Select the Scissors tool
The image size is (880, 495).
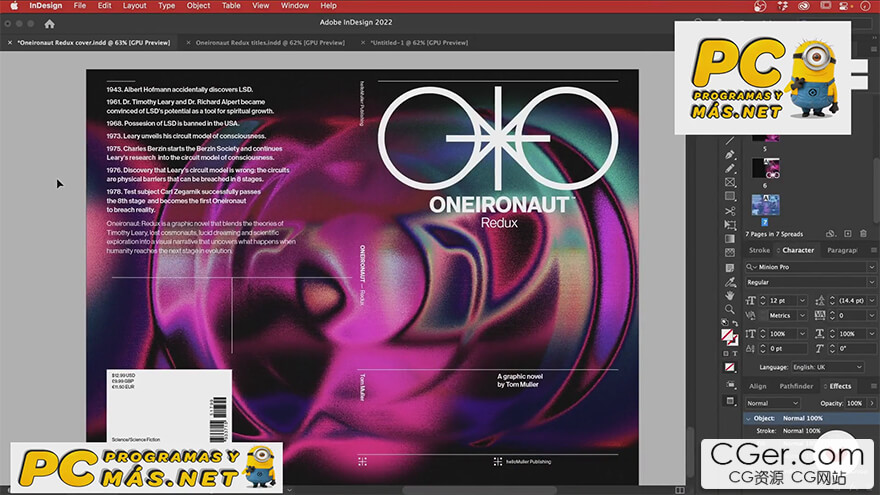tap(730, 211)
